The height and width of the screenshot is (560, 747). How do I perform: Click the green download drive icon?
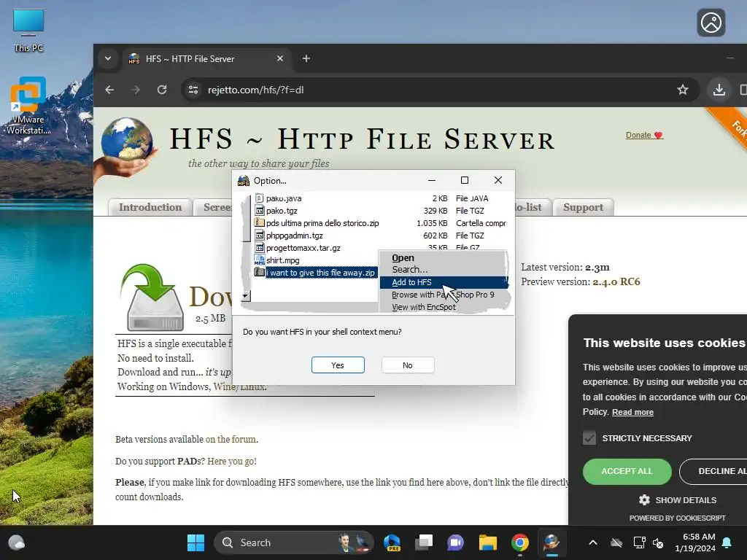152,297
